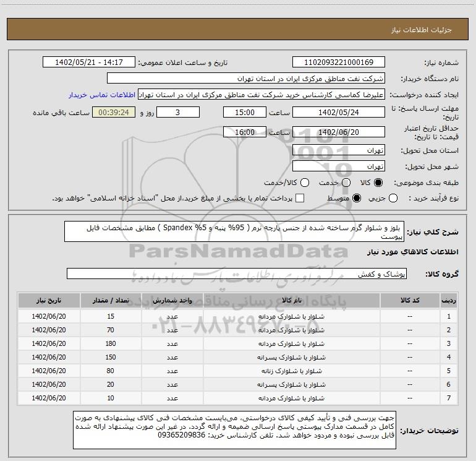Click the need date in row 7
476x461 pixels.
pyautogui.click(x=49, y=398)
